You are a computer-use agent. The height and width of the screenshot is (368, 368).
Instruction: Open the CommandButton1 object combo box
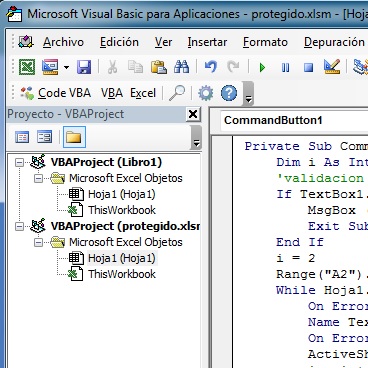click(x=294, y=120)
